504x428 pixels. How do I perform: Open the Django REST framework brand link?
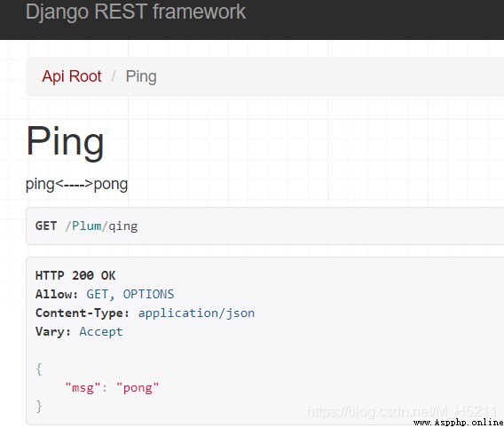[136, 12]
